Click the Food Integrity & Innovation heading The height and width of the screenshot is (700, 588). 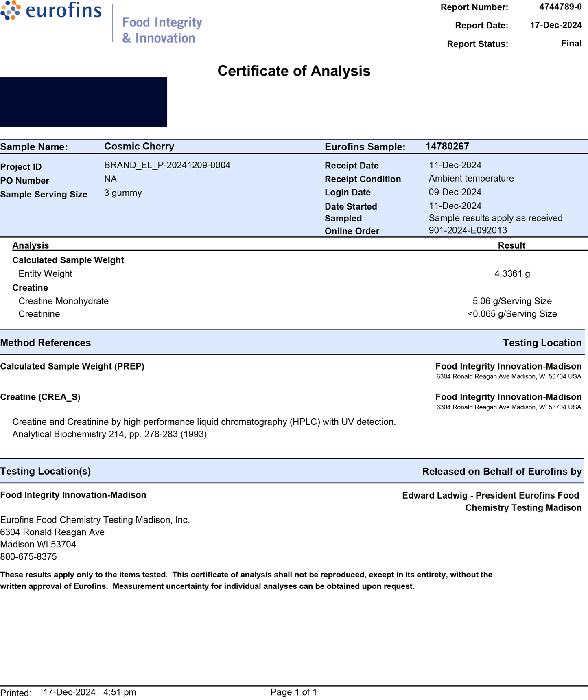pos(162,30)
